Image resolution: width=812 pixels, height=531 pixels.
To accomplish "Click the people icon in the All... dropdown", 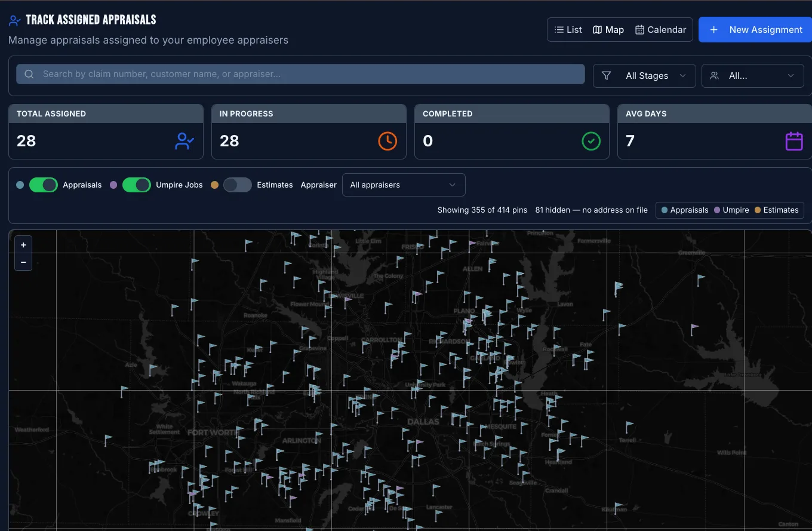I will pos(714,76).
